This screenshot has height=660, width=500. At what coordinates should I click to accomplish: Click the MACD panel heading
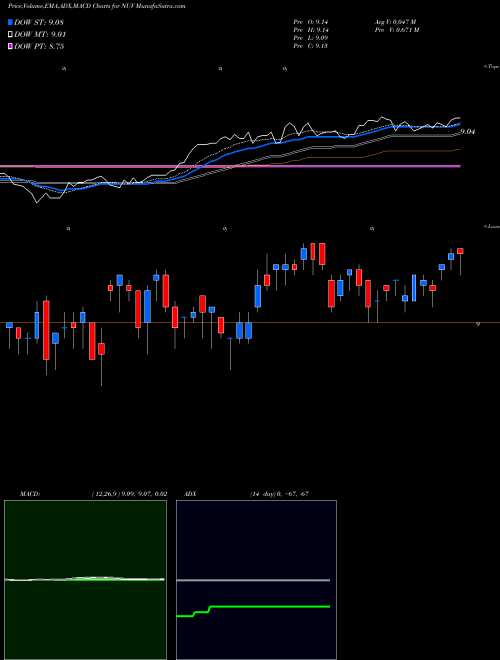click(x=29, y=494)
